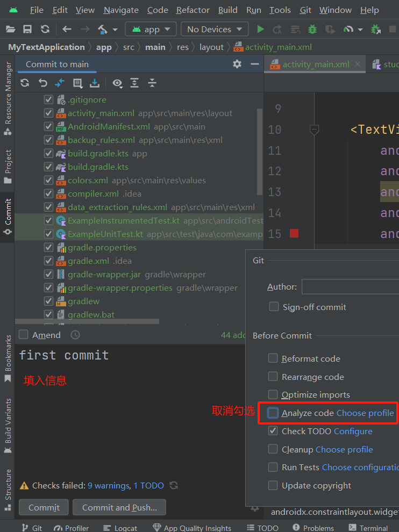Click the Debug app bug icon
Image resolution: width=399 pixels, height=532 pixels.
(x=312, y=30)
